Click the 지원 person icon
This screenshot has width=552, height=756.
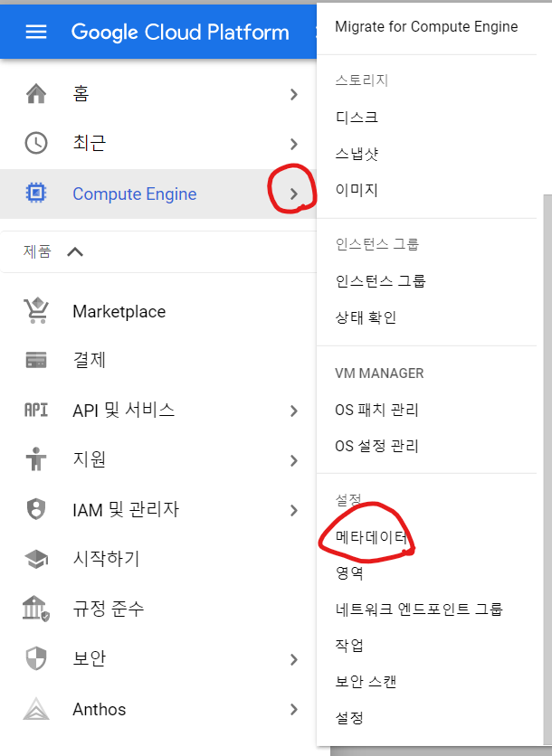(x=36, y=459)
